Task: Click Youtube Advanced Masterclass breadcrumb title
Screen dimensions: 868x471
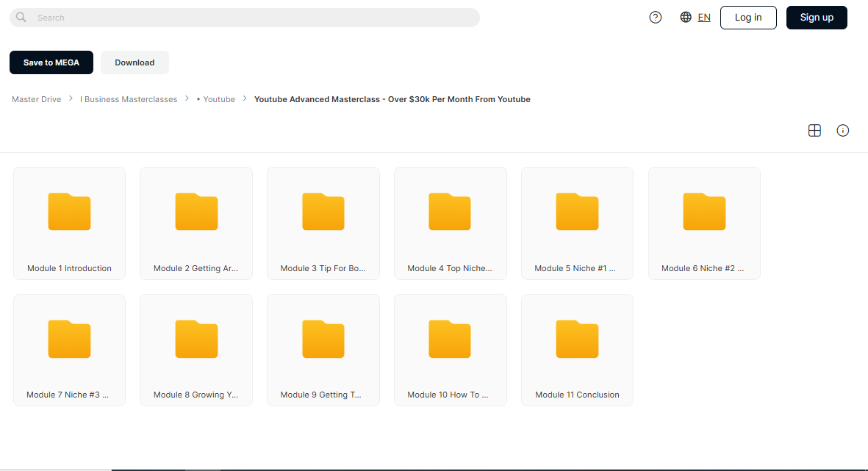Action: pos(392,100)
